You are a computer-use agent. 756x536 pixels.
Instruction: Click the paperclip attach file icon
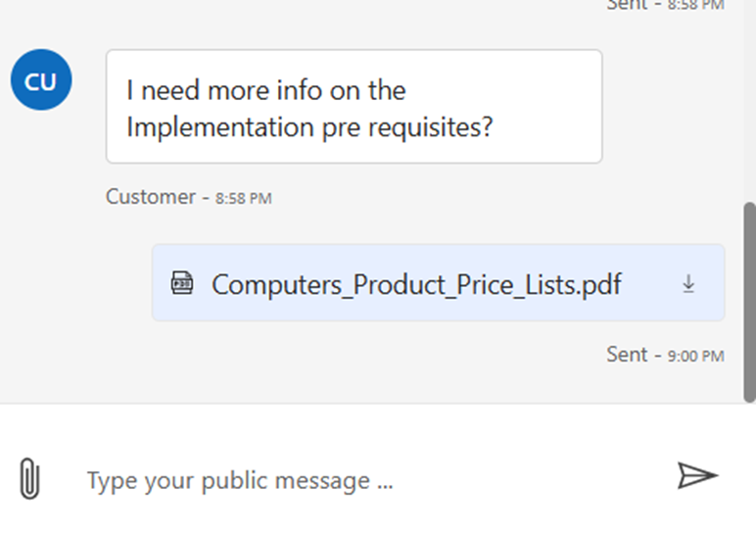point(30,480)
